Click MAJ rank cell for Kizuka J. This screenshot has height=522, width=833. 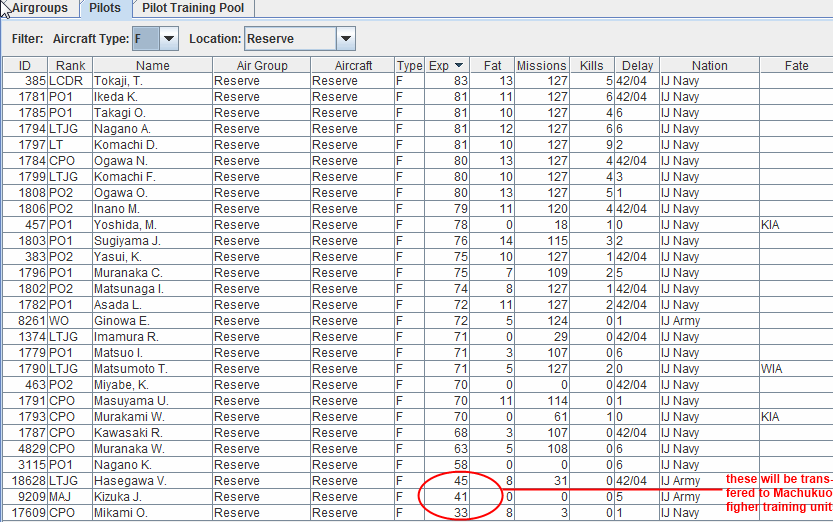tap(70, 497)
